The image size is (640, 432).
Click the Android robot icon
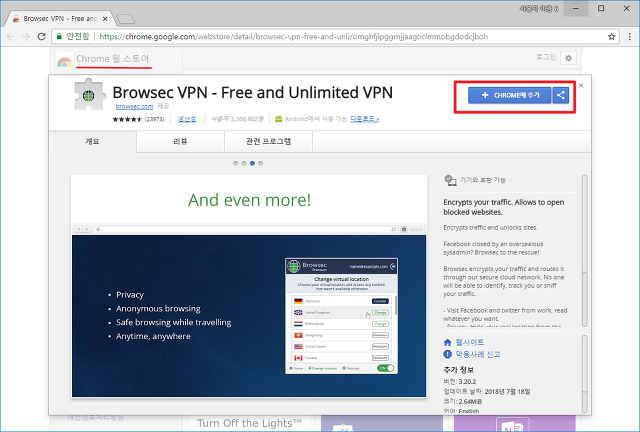click(278, 119)
